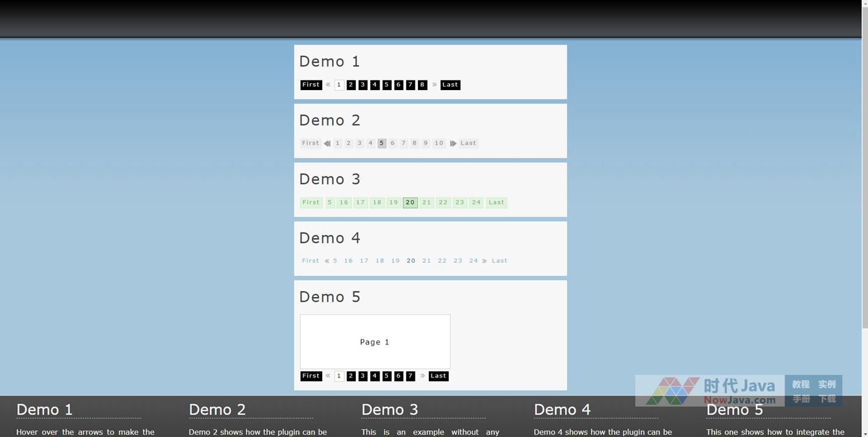The height and width of the screenshot is (437, 868).
Task: Click the Page 1 content panel in Demo 5
Action: (375, 342)
